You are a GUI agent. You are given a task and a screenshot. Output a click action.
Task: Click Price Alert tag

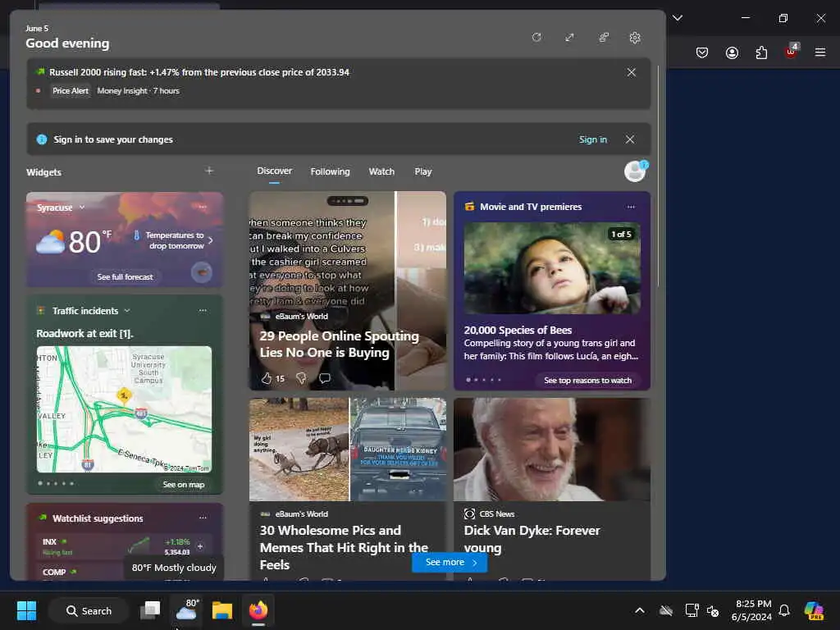pyautogui.click(x=71, y=90)
